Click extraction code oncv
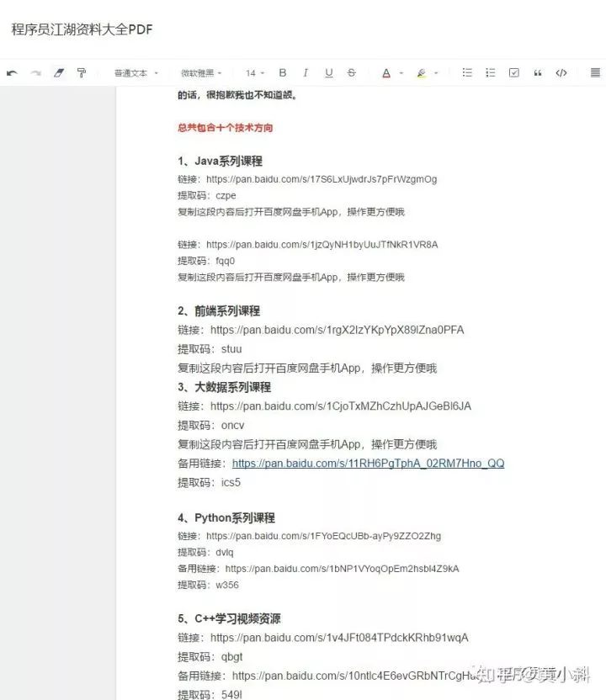The width and height of the screenshot is (606, 700). (232, 426)
